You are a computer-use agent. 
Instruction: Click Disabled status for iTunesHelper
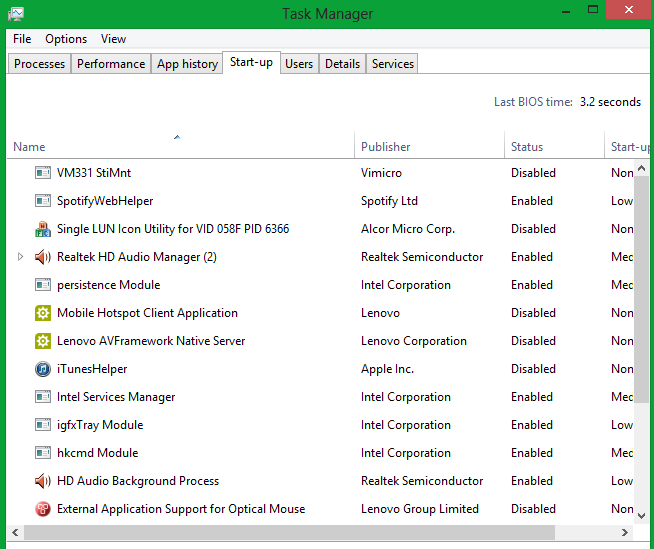click(533, 369)
